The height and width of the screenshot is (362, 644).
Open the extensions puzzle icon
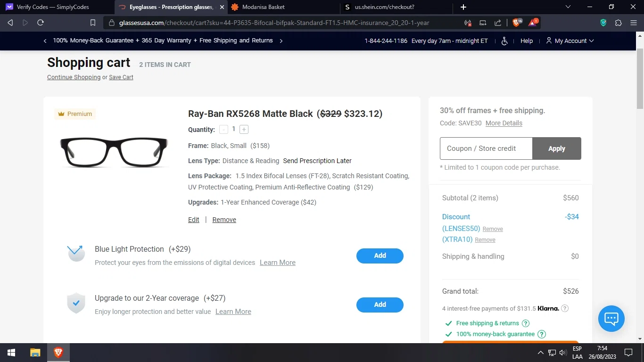619,23
